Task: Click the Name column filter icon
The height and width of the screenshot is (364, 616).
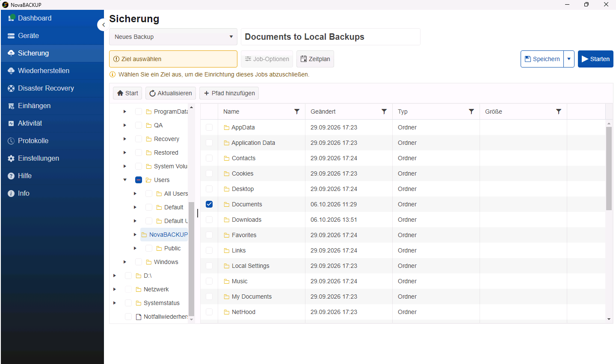Action: click(x=297, y=112)
